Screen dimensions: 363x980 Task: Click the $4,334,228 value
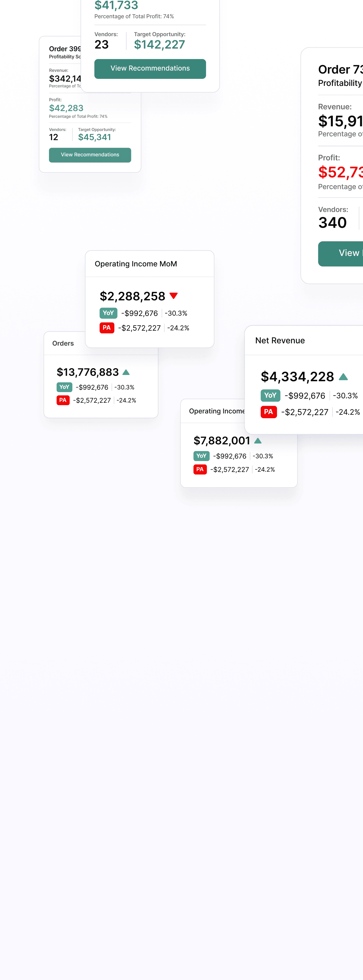pyautogui.click(x=297, y=377)
